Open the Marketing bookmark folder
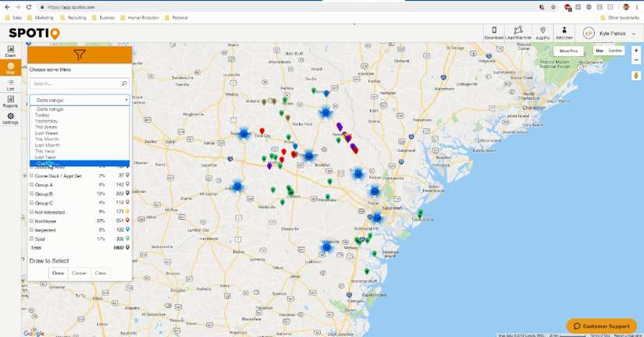The width and height of the screenshot is (644, 337). (41, 18)
